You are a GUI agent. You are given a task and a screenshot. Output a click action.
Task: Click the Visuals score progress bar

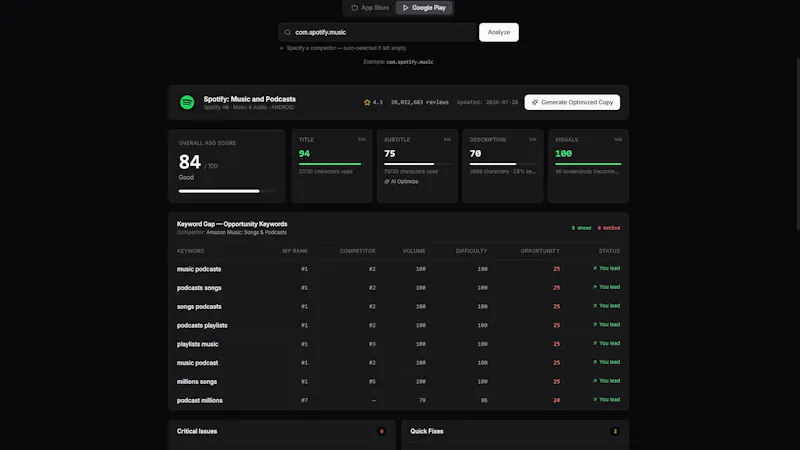pyautogui.click(x=588, y=164)
